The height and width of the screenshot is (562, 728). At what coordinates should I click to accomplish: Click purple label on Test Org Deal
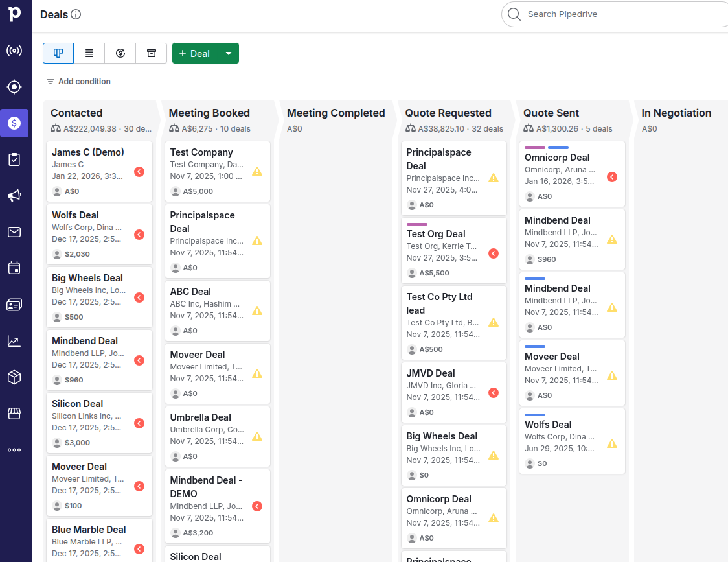pos(417,224)
